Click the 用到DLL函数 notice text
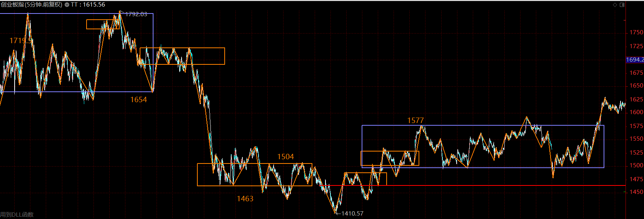 pyautogui.click(x=17, y=214)
